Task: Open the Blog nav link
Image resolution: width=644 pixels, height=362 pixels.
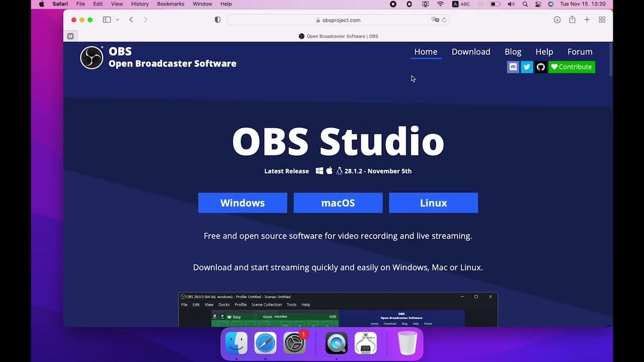Action: (x=513, y=52)
